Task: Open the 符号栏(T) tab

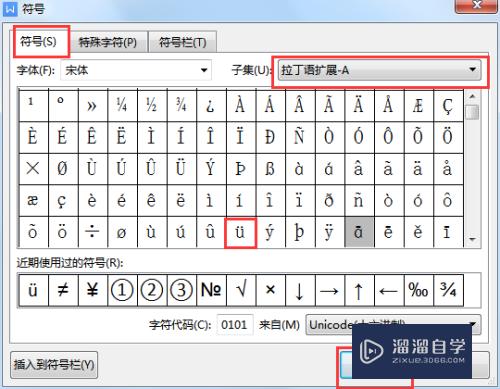Action: (183, 42)
